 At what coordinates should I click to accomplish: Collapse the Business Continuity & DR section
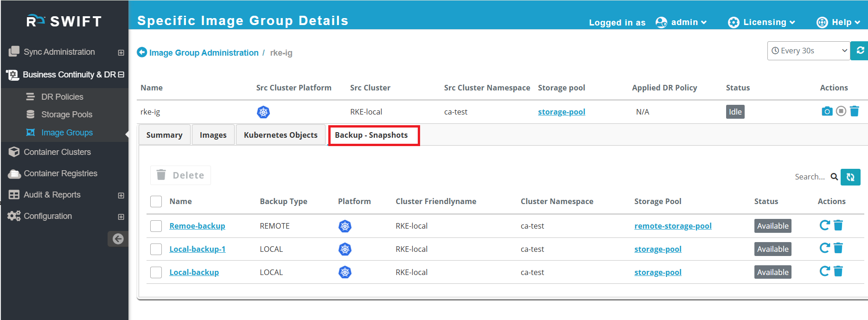coord(121,74)
